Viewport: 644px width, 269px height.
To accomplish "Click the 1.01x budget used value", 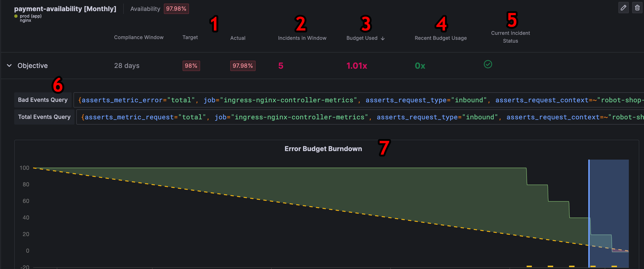I will click(x=357, y=66).
